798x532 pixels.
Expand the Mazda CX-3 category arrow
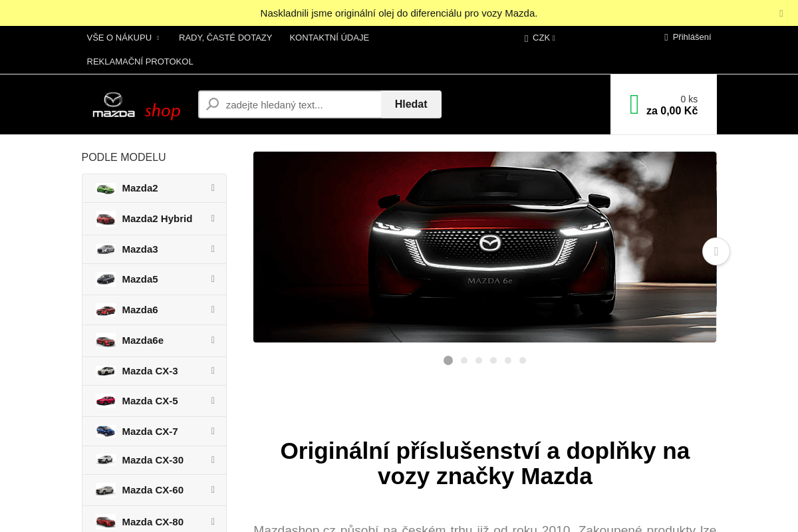coord(213,370)
